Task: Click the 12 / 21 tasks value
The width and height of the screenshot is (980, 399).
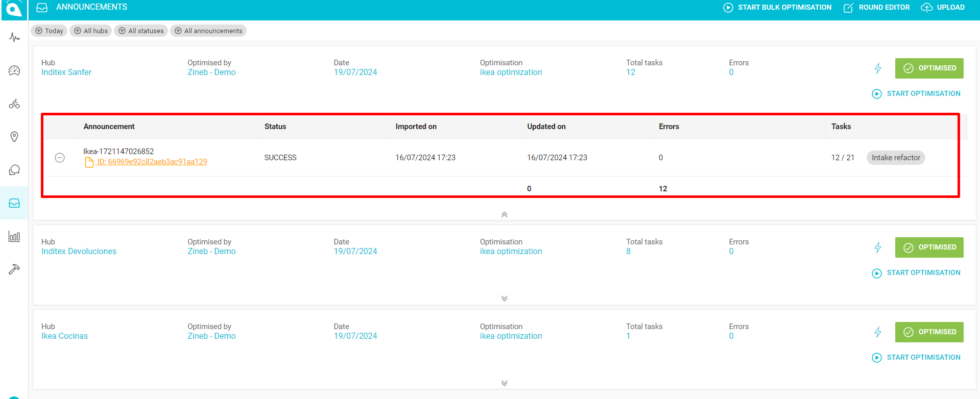Action: click(x=843, y=158)
